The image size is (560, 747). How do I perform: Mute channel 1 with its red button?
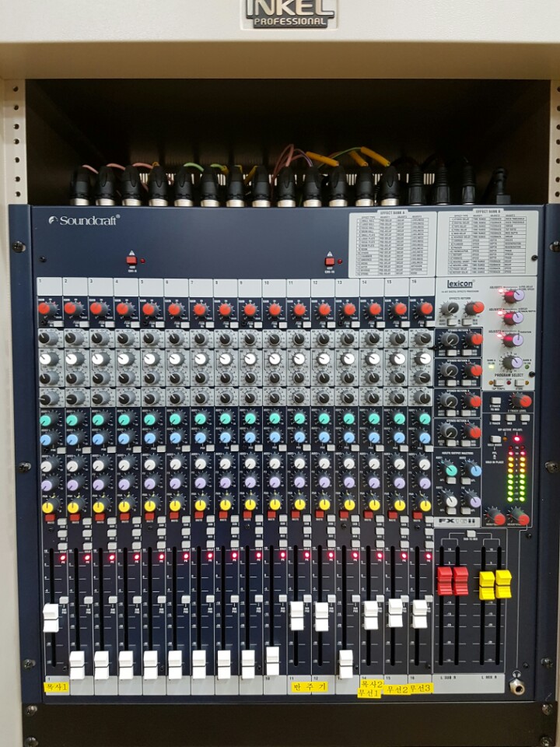pyautogui.click(x=50, y=517)
